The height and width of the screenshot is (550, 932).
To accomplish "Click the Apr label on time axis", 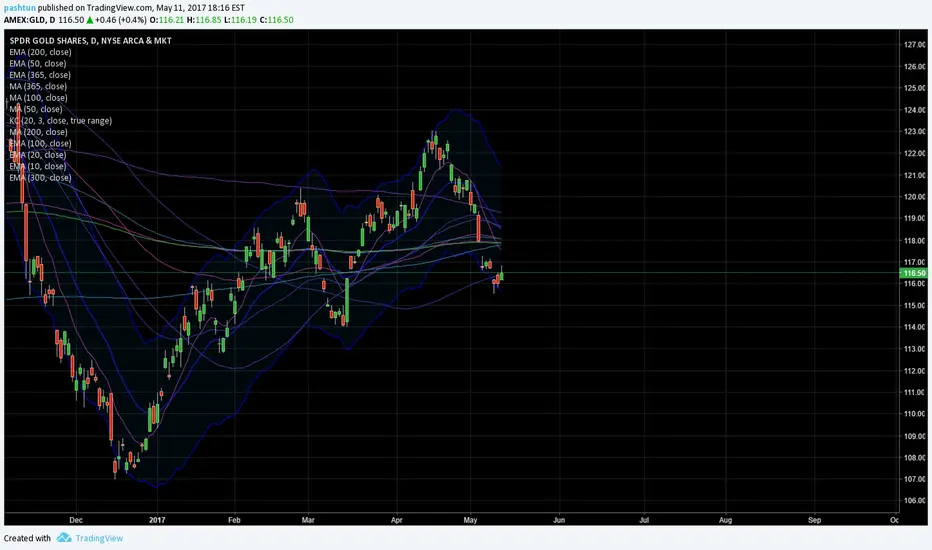I will pos(396,520).
